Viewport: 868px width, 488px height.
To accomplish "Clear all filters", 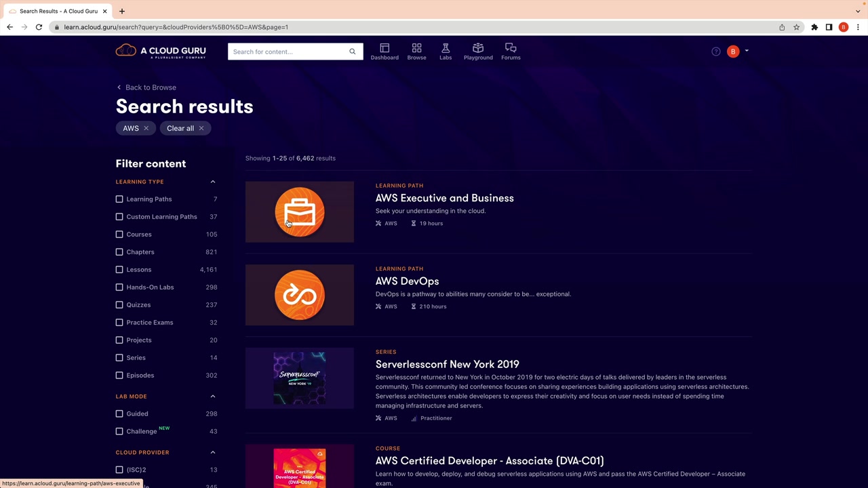I will [x=185, y=128].
